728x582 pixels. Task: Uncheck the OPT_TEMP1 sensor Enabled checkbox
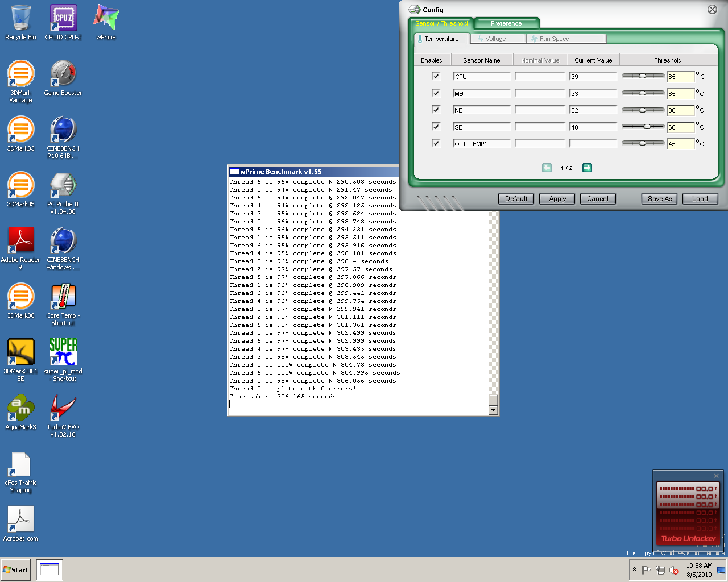(x=436, y=143)
